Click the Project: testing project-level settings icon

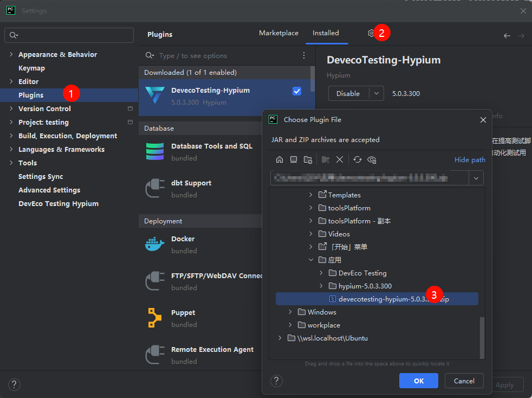point(130,122)
